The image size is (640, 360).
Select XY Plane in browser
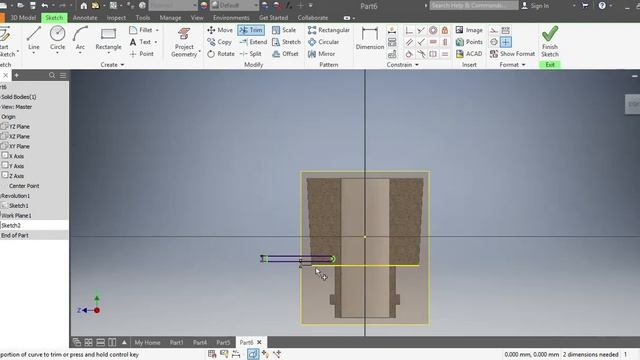click(19, 146)
